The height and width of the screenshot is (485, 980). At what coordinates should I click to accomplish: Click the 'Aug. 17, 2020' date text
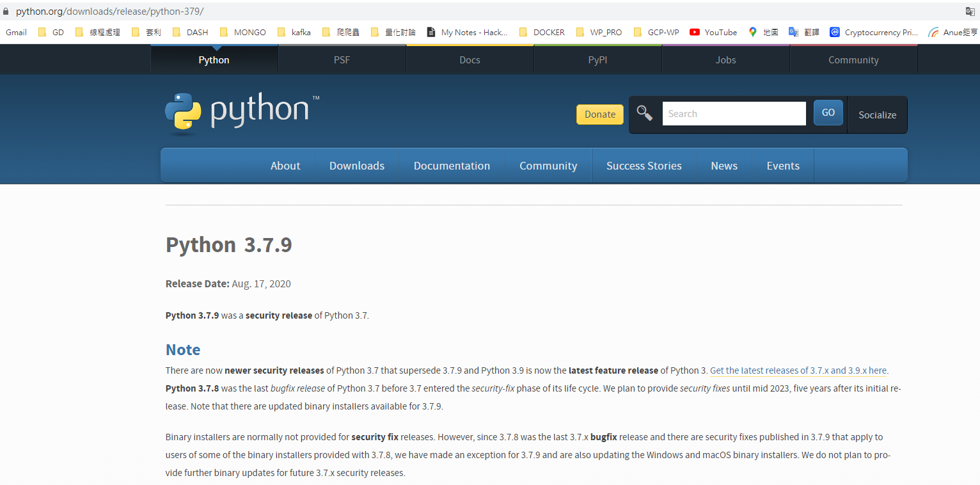coord(261,284)
